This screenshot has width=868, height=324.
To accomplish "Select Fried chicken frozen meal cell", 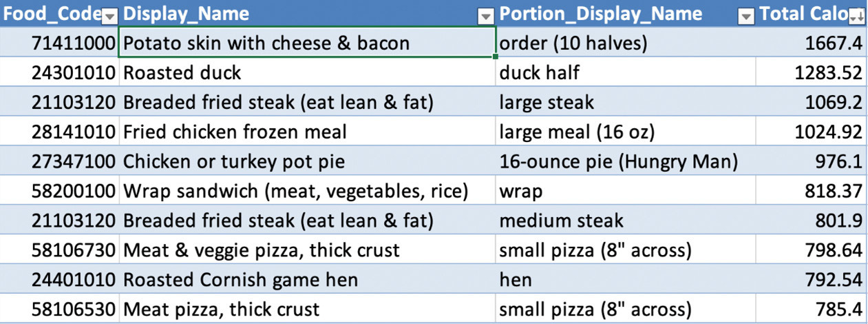I will [x=307, y=132].
